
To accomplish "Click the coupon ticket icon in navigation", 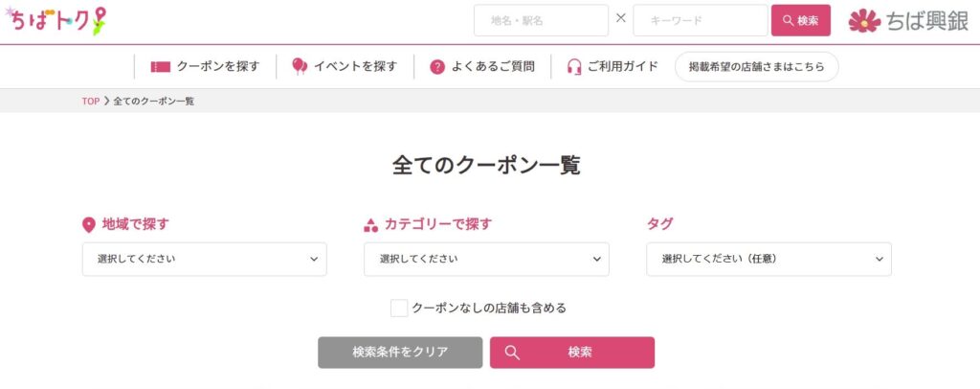I will click(x=160, y=67).
